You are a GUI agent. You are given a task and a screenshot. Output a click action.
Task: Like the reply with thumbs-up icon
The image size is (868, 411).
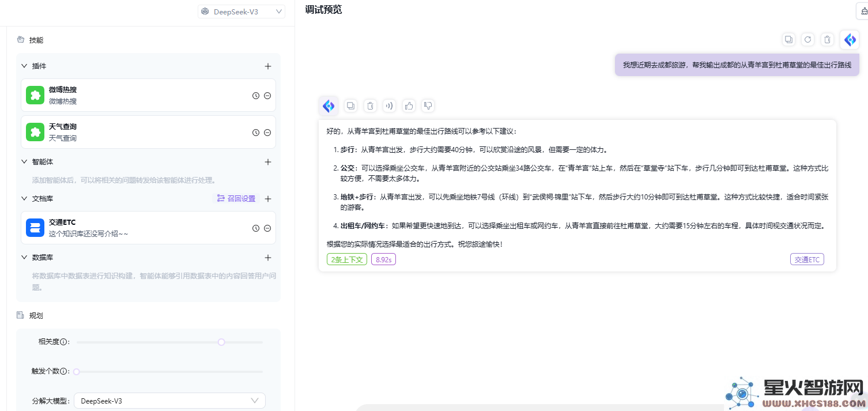(409, 106)
